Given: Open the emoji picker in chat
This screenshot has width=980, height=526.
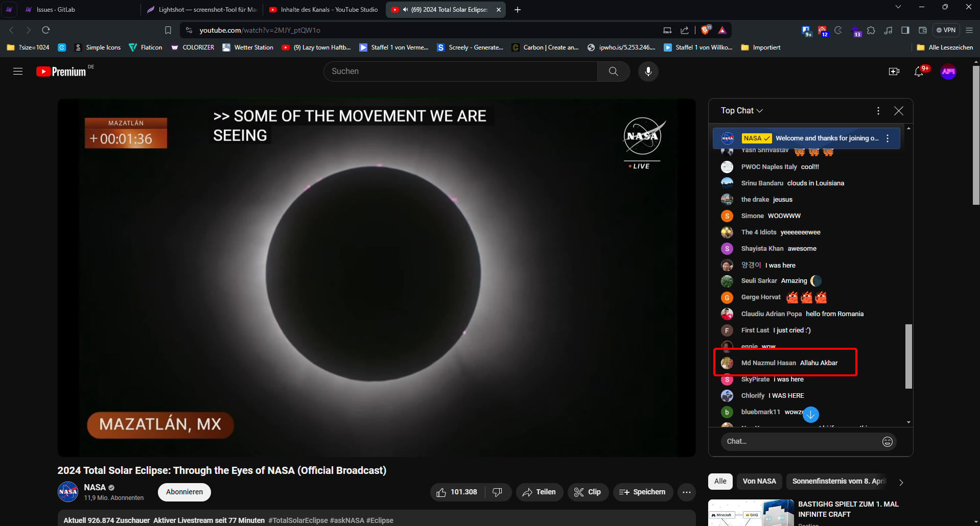Looking at the screenshot, I should coord(887,442).
